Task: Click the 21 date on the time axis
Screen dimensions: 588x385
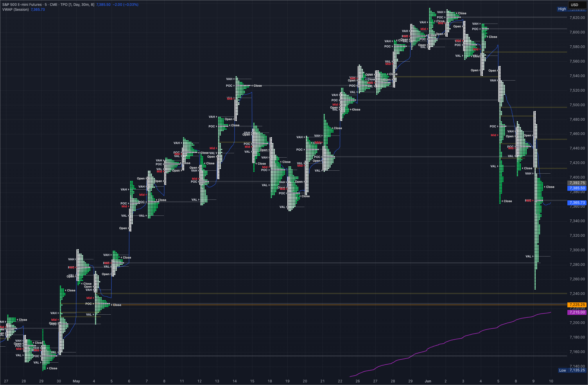Action: pyautogui.click(x=322, y=381)
